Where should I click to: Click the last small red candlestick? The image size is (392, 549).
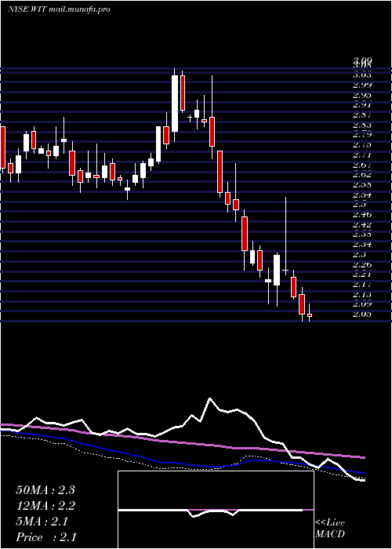pyautogui.click(x=310, y=315)
